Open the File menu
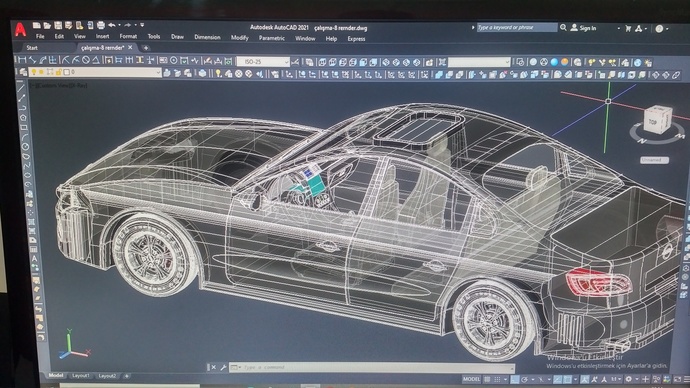The width and height of the screenshot is (690, 388). pos(40,37)
